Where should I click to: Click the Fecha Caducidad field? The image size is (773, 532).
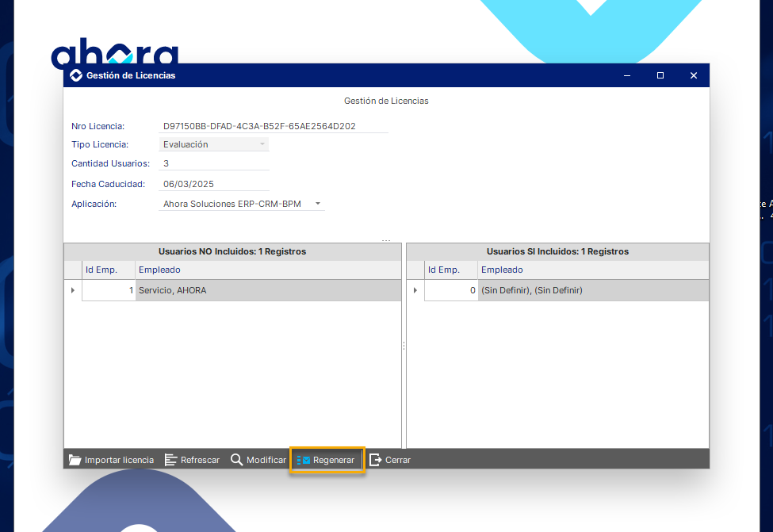click(x=214, y=184)
